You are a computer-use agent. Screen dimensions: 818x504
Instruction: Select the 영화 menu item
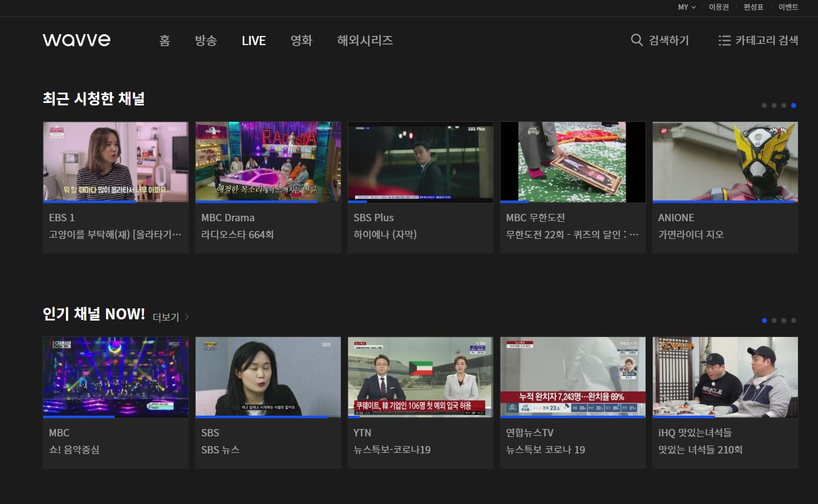point(302,40)
